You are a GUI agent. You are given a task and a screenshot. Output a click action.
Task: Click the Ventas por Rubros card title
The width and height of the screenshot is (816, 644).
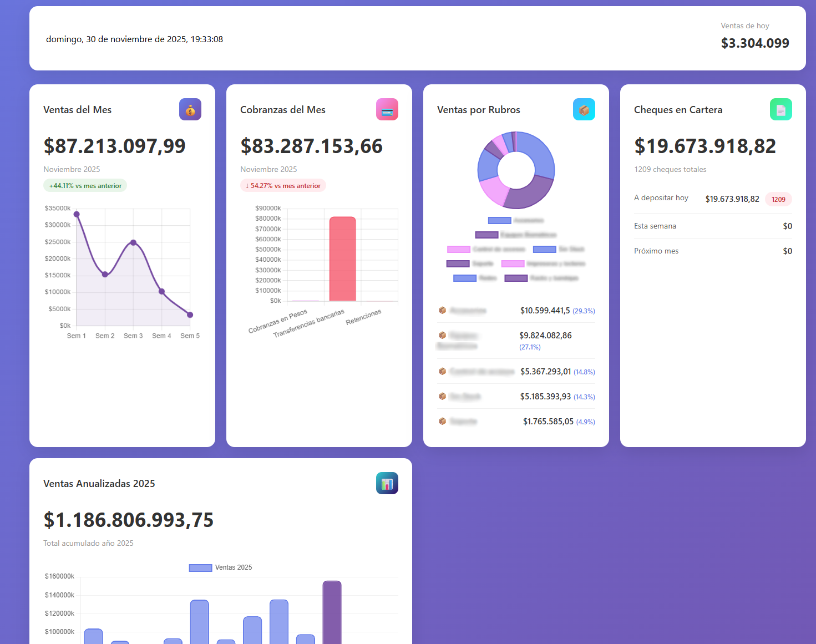click(x=479, y=110)
